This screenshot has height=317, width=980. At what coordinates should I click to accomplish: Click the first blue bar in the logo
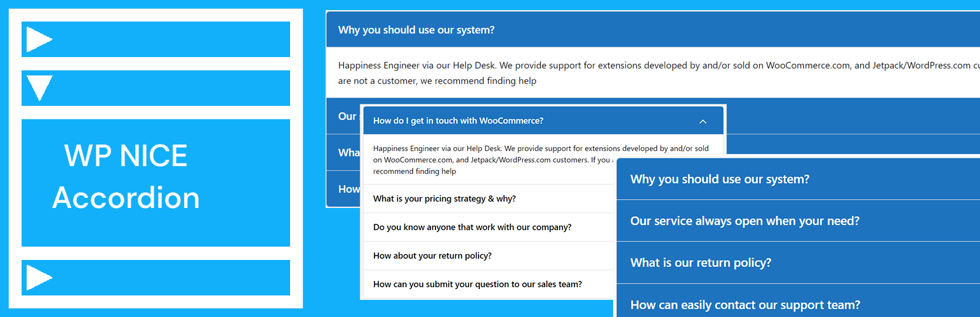(156, 39)
